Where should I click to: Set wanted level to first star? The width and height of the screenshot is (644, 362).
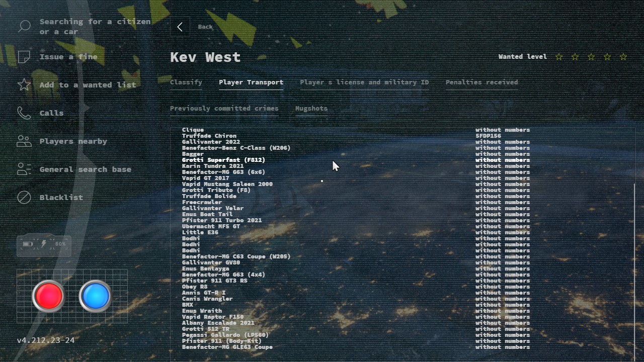coord(559,57)
